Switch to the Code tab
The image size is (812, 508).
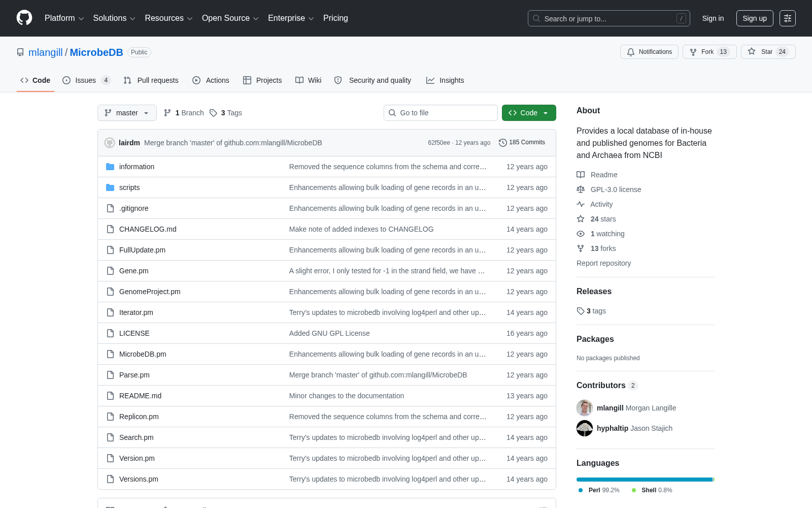coord(36,80)
